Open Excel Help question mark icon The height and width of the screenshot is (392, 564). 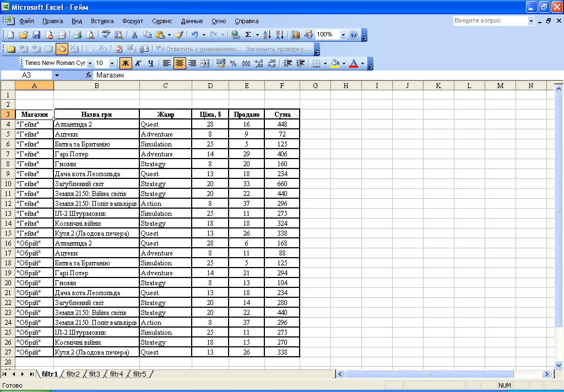click(x=354, y=35)
